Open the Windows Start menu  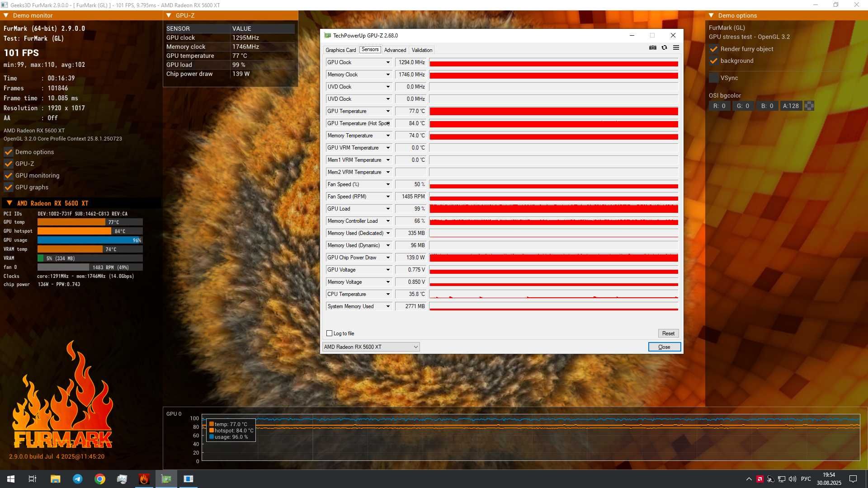coord(11,479)
